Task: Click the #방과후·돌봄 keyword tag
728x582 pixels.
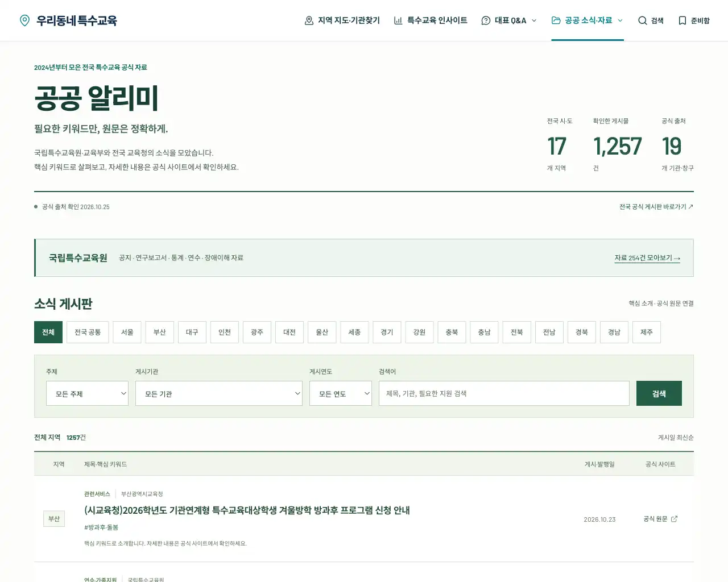Action: 101,527
